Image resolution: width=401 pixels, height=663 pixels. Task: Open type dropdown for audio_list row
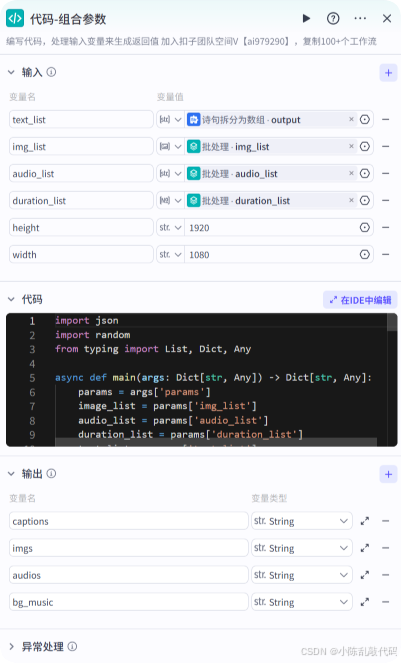[x=170, y=174]
